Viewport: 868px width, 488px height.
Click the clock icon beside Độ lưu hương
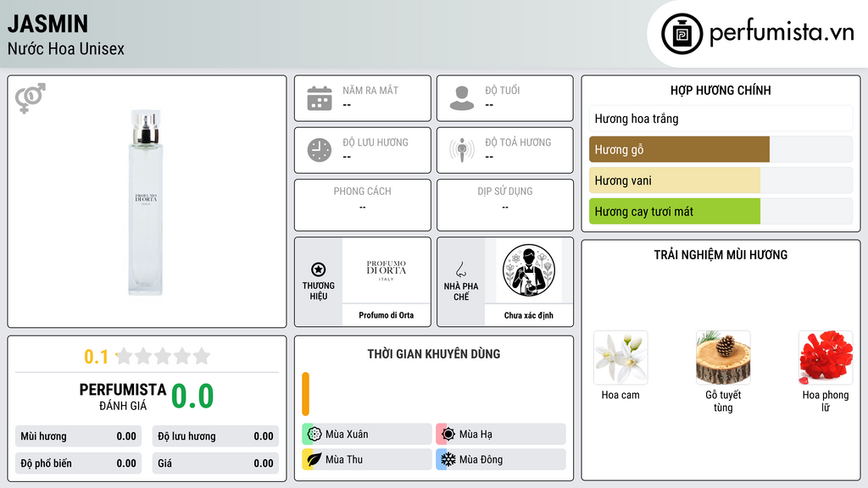click(x=320, y=150)
